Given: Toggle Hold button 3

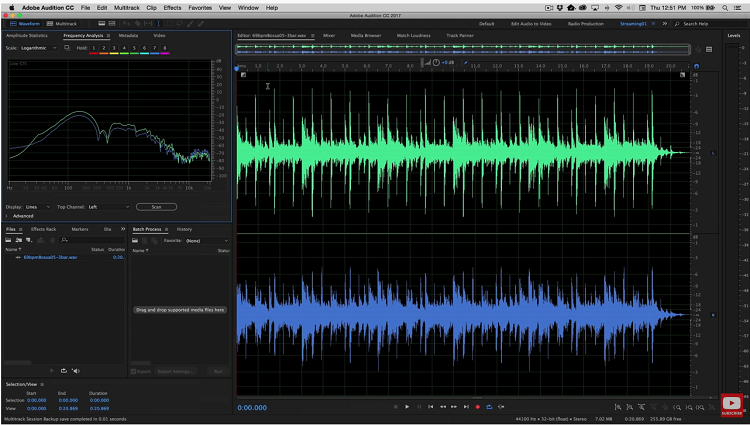Looking at the screenshot, I should point(114,48).
